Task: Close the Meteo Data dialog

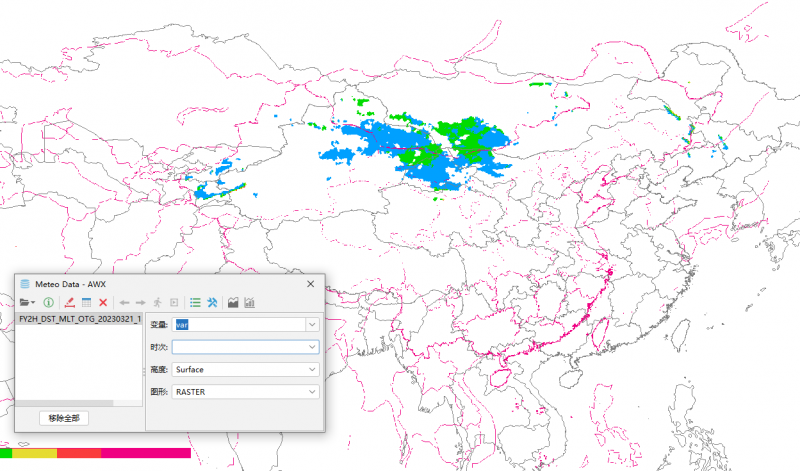Action: [x=310, y=284]
